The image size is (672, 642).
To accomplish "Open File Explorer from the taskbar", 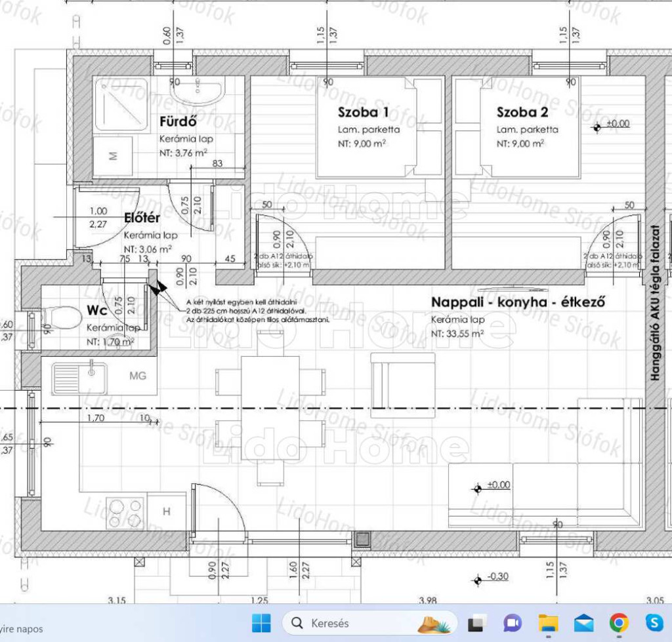I will 548,623.
